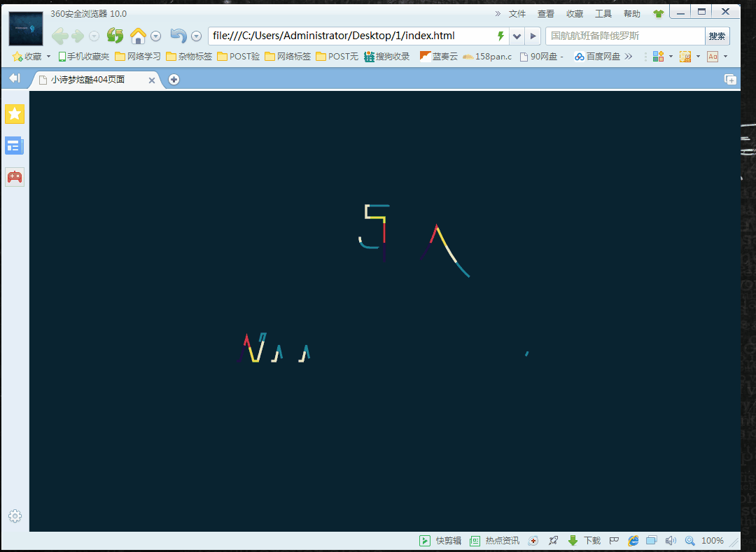Open favorites via the star sidebar icon
756x552 pixels.
(15, 113)
